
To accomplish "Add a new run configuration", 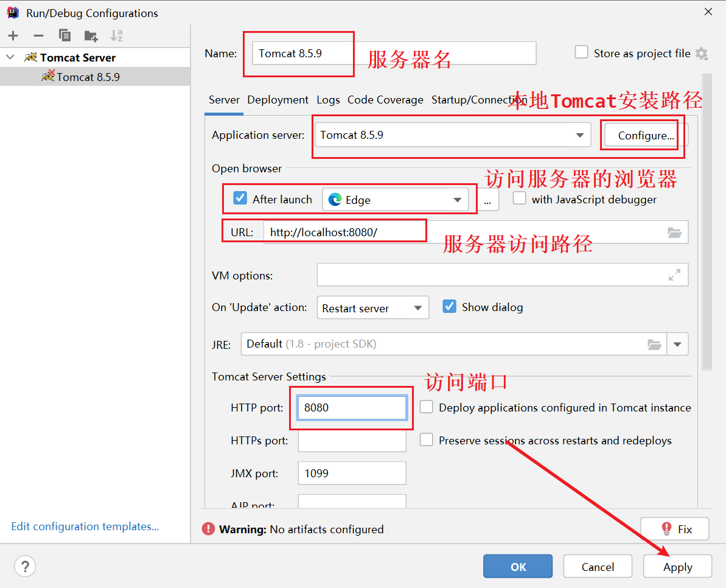I will [x=13, y=35].
